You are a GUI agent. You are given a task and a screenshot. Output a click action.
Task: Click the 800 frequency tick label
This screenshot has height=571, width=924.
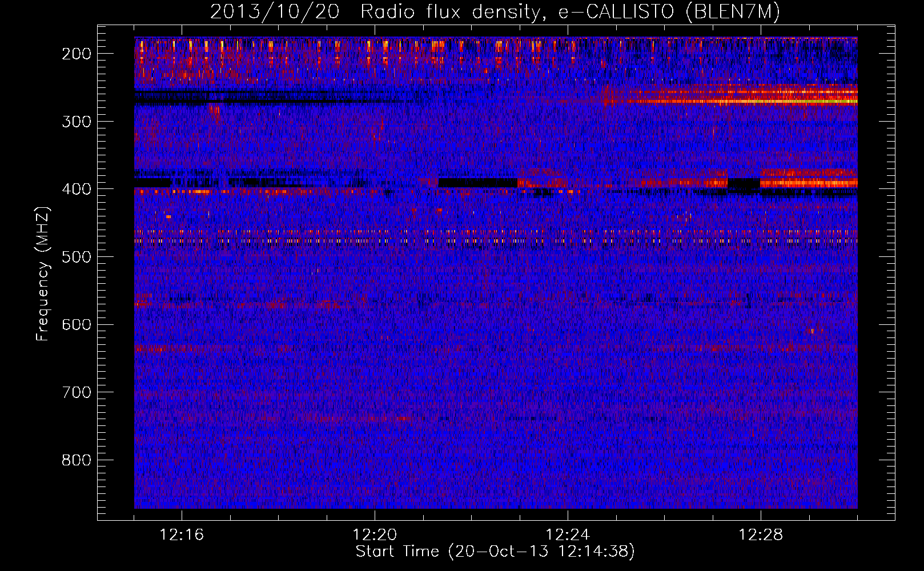point(77,460)
